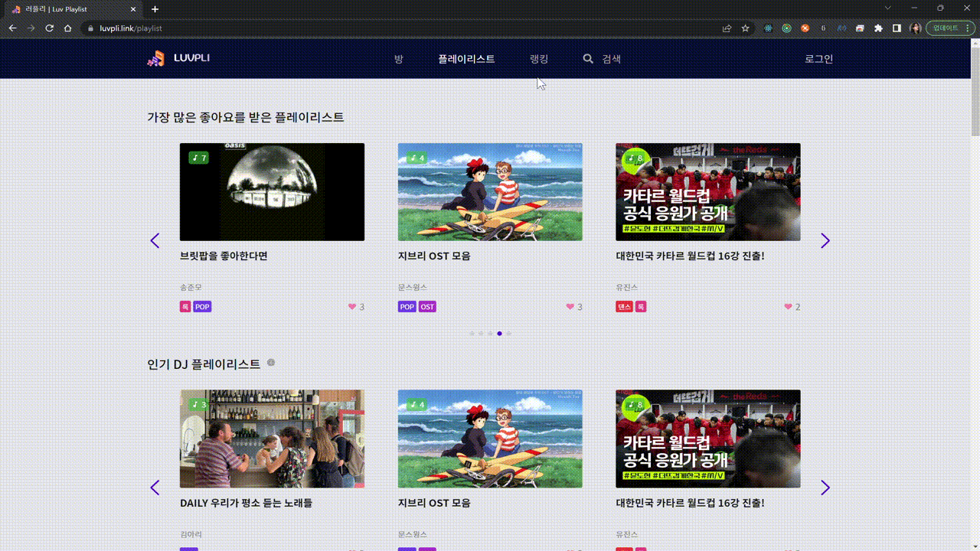Click the browser home icon
Screen dimensions: 980x551
pos(67,28)
